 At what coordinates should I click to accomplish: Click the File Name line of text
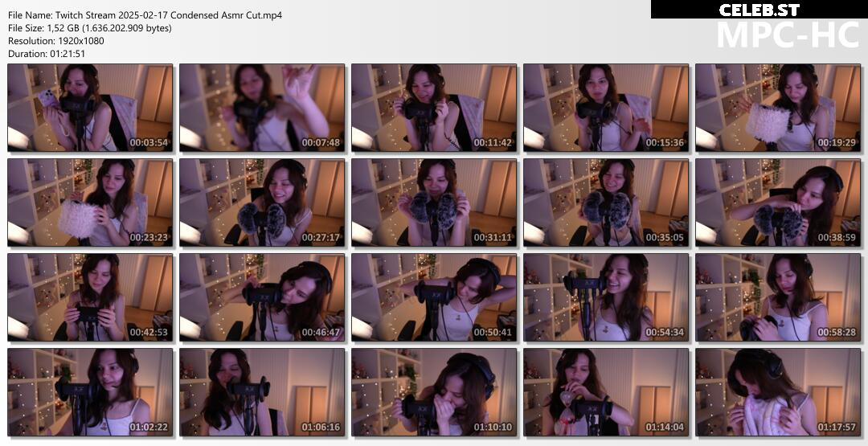click(145, 15)
